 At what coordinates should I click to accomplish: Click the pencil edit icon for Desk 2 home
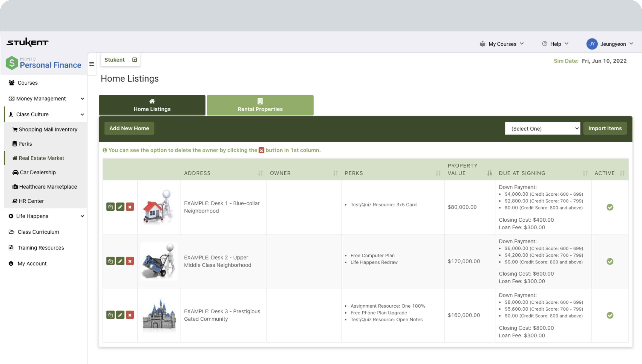[120, 261]
